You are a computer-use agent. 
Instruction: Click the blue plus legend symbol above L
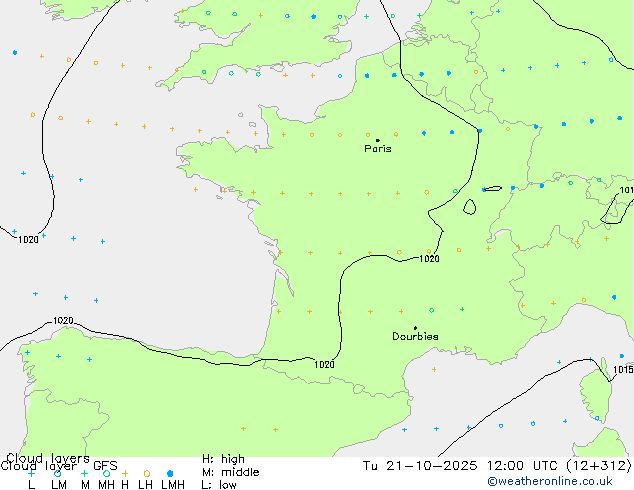tap(32, 473)
